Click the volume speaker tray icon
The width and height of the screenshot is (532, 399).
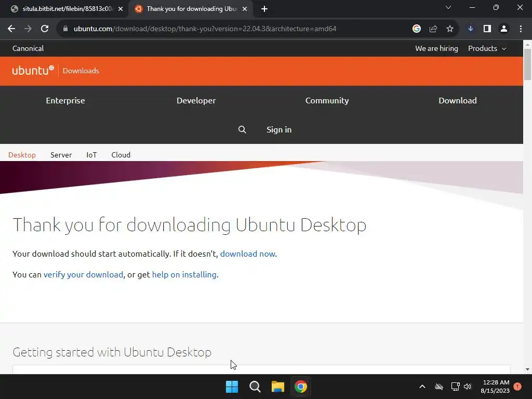click(468, 387)
